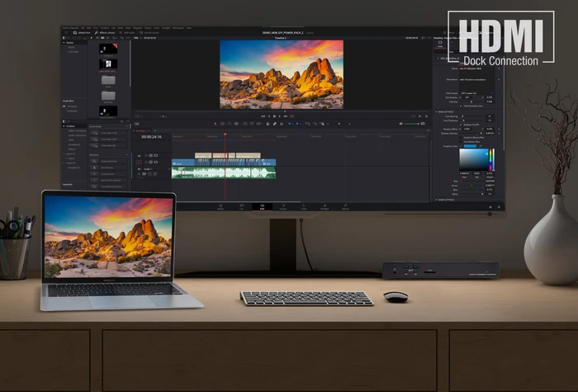Enable loop playback icon
The height and width of the screenshot is (392, 578).
292,116
